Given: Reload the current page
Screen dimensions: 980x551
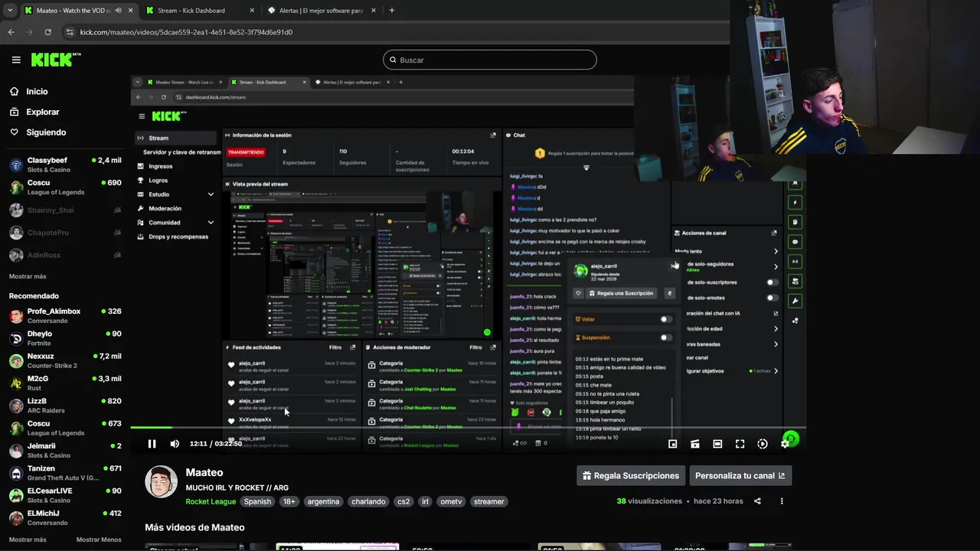Looking at the screenshot, I should pos(47,32).
